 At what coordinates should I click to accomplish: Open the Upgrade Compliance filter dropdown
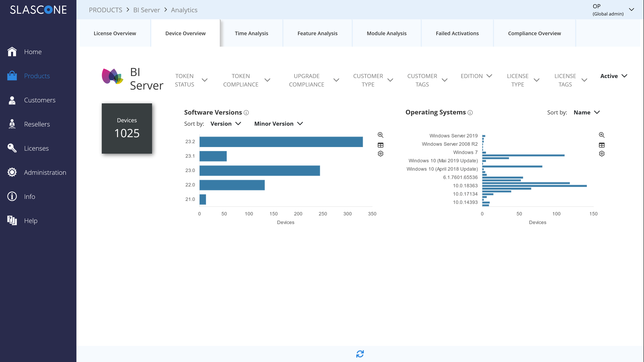click(314, 80)
